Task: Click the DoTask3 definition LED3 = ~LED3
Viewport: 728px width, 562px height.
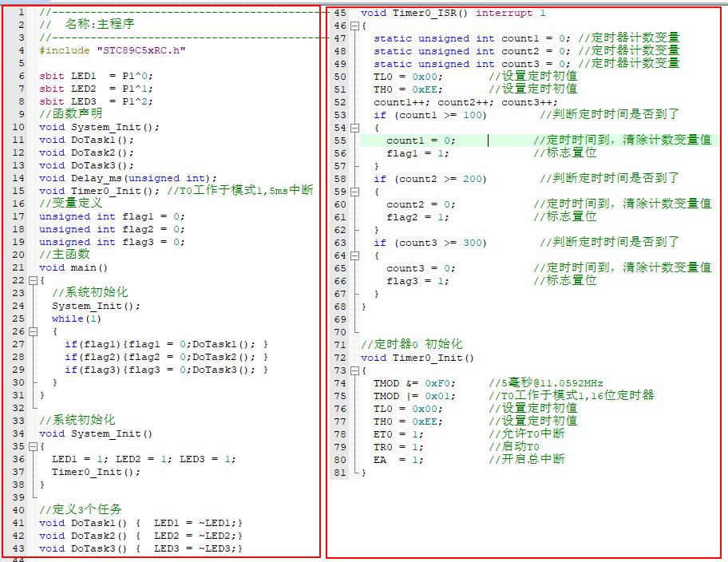Action: point(140,548)
